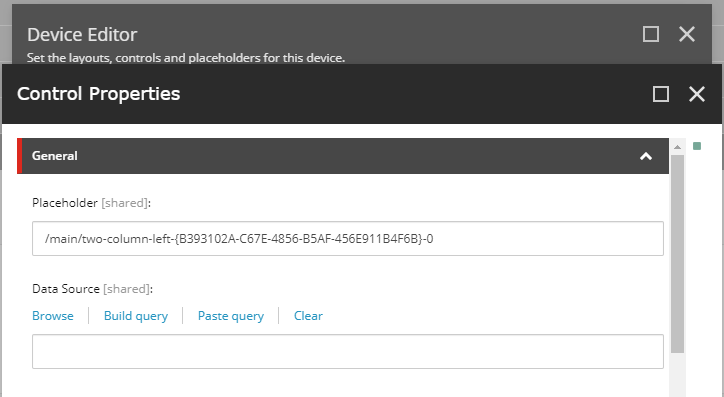Click the small green square indicator
724x397 pixels.
[697, 146]
